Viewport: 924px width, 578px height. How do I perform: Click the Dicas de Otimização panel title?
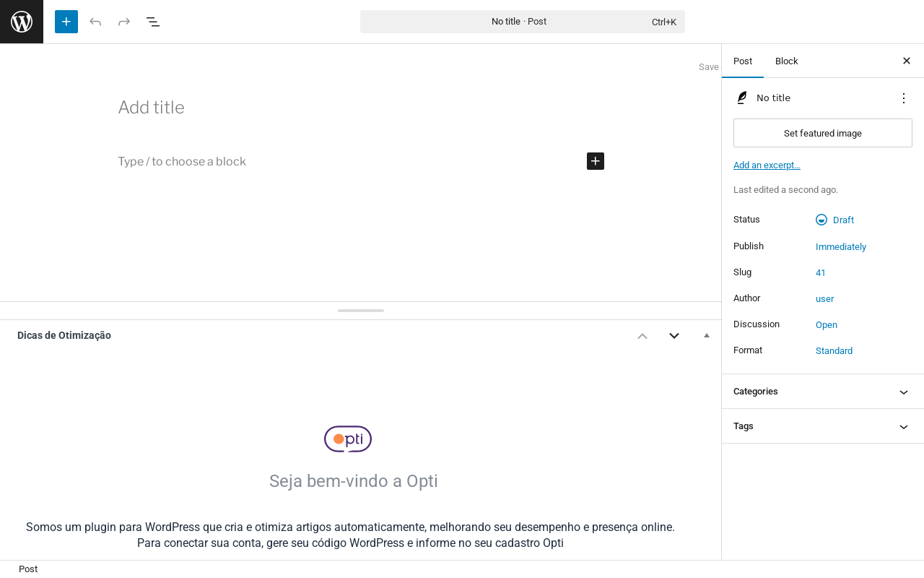pyautogui.click(x=64, y=335)
